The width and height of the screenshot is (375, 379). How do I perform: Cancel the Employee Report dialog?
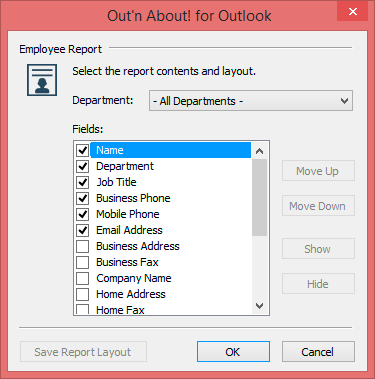(318, 352)
